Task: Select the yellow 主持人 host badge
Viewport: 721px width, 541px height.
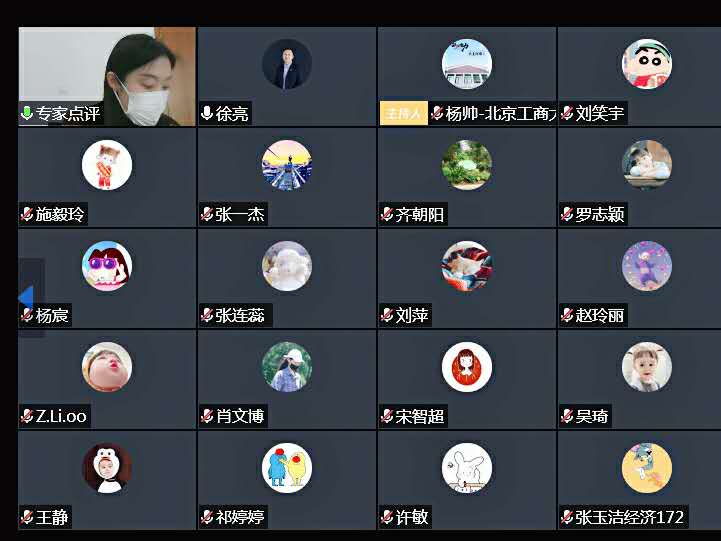Action: point(403,113)
